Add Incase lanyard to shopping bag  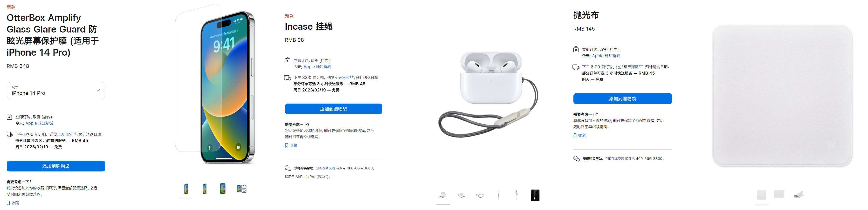(x=333, y=109)
